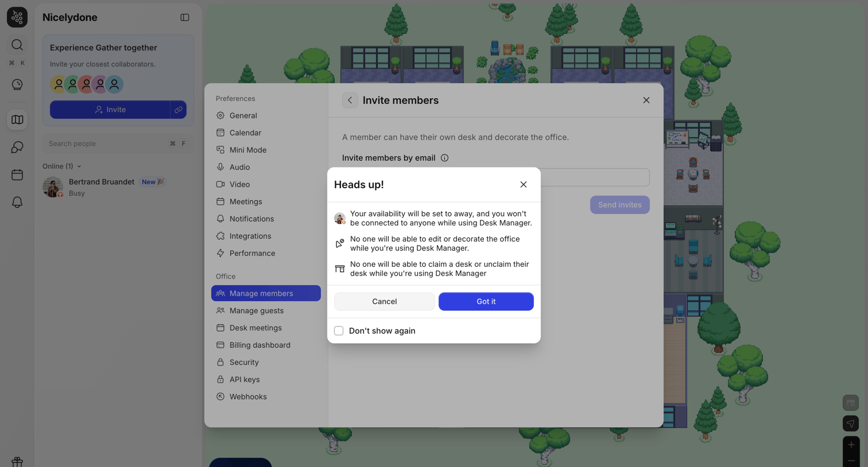This screenshot has width=868, height=467.
Task: Open the calendar icon in left rail
Action: 17,174
